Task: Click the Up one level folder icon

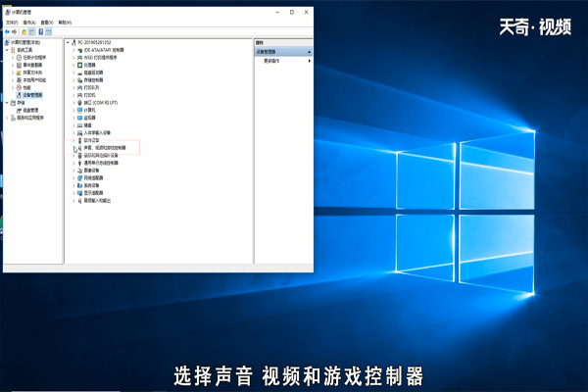Action: click(24, 32)
